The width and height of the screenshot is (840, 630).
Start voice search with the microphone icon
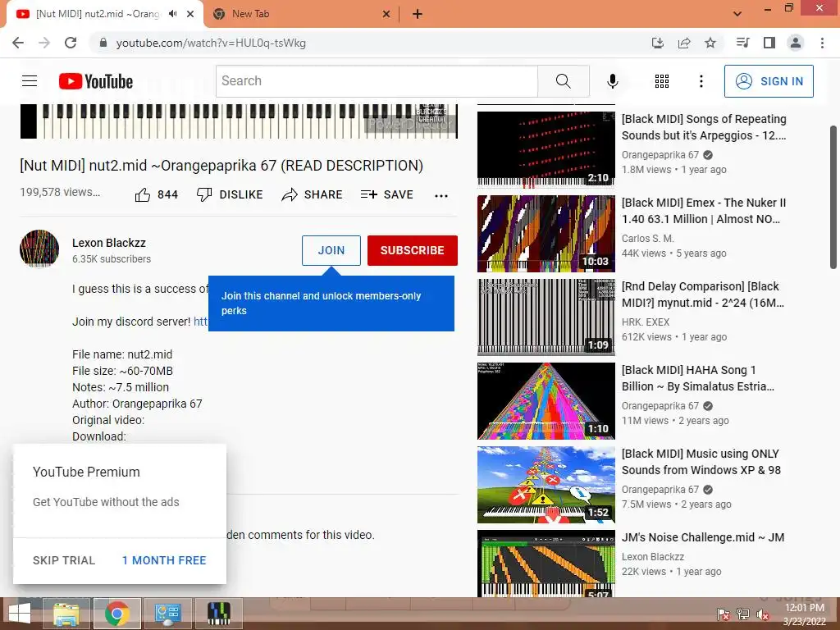pos(612,81)
